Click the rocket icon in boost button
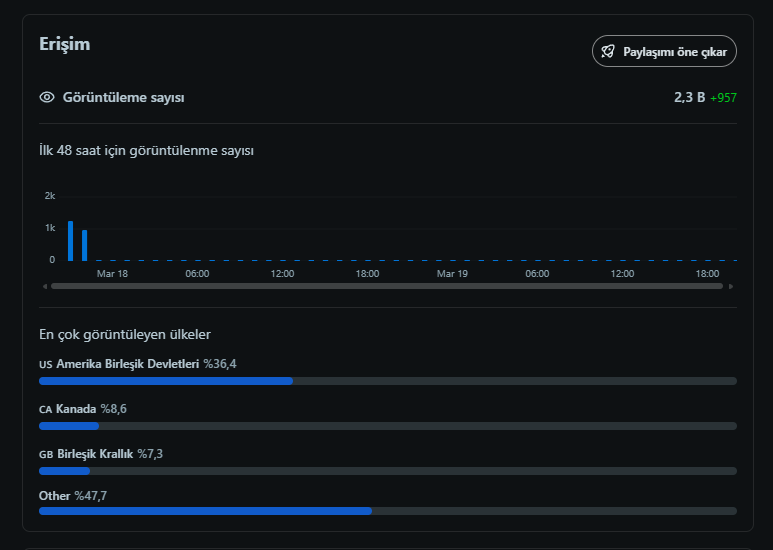Screen dimensions: 773x550 click(608, 51)
